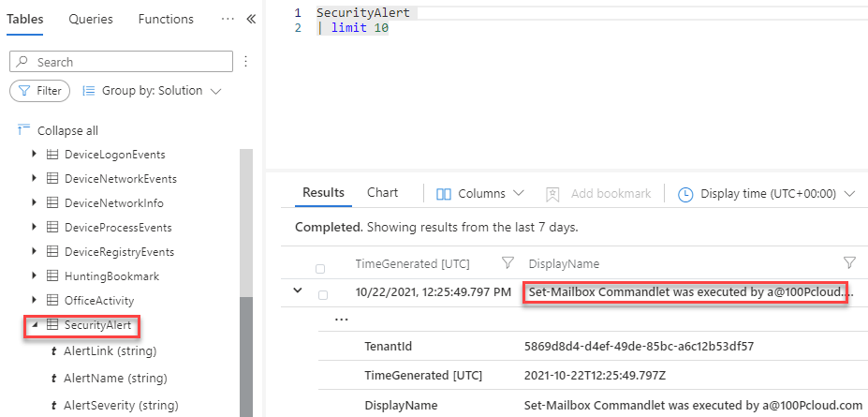The height and width of the screenshot is (417, 868).
Task: Open the Group by: Solution dropdown
Action: (x=153, y=91)
